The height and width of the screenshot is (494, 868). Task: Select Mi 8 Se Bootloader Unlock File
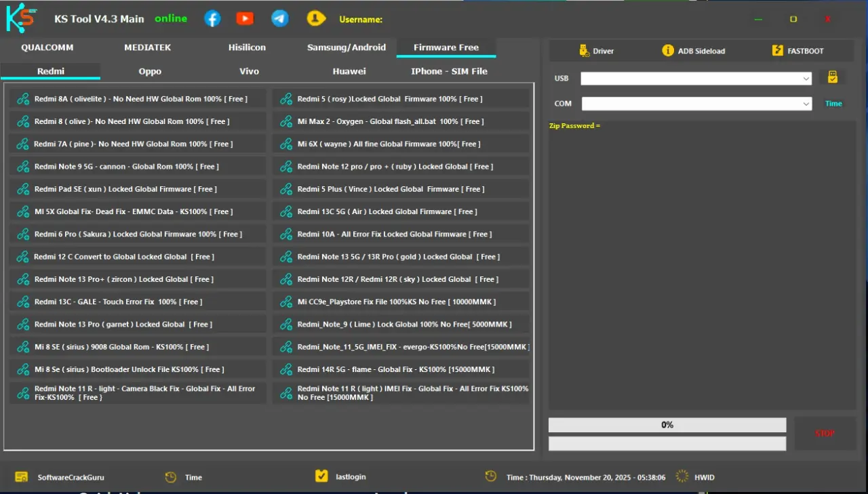point(138,369)
